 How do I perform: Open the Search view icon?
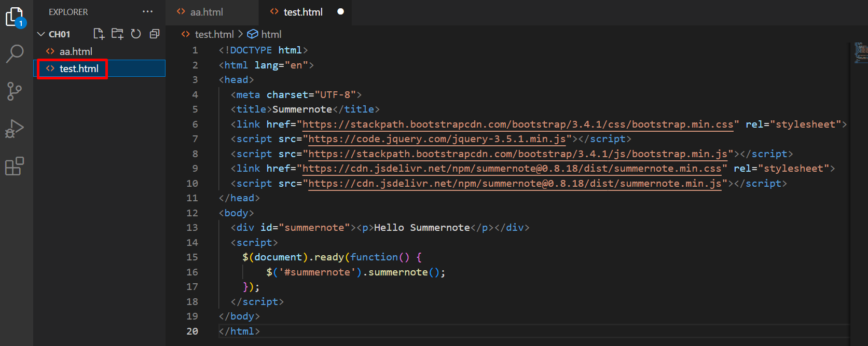[15, 53]
